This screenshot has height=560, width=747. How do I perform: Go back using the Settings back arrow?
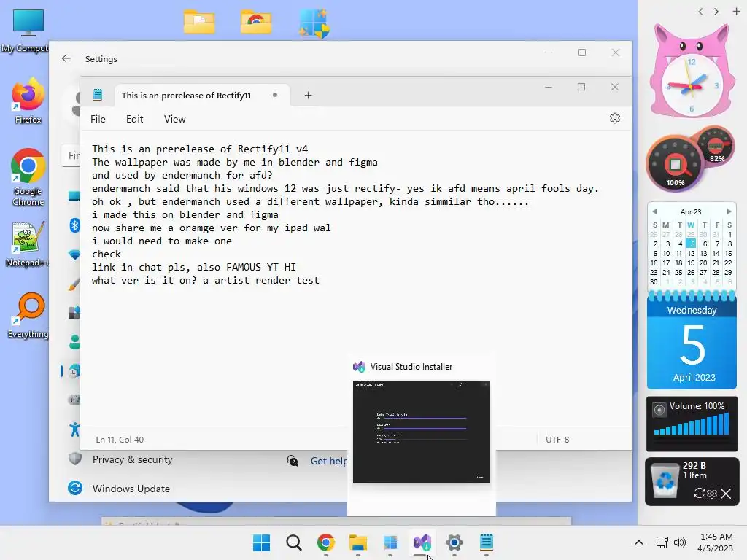click(66, 58)
